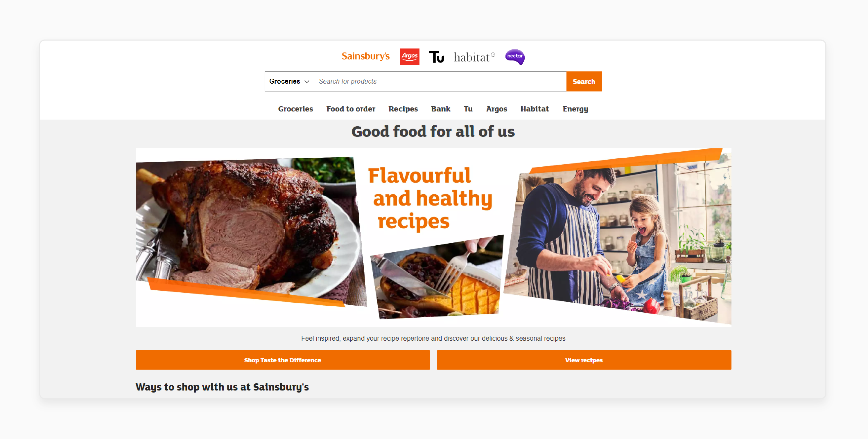Click the Tu clothing brand icon
Screen dimensions: 868x439
[438, 56]
